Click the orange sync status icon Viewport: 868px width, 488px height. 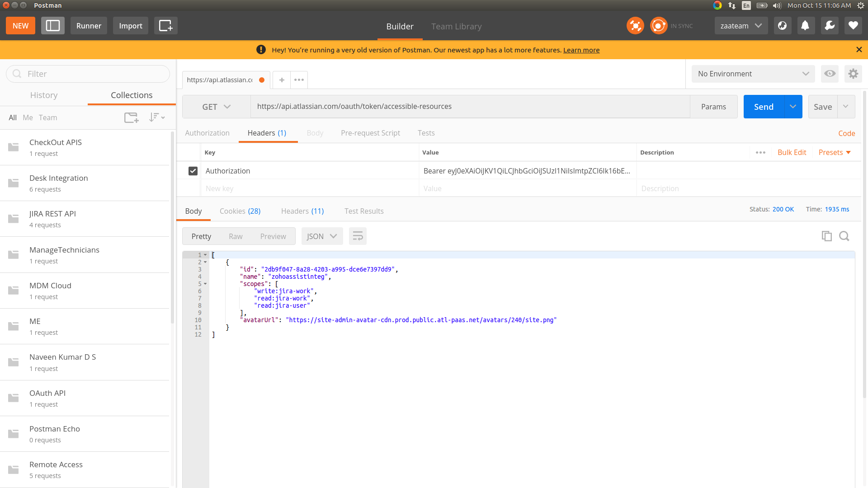pyautogui.click(x=659, y=26)
